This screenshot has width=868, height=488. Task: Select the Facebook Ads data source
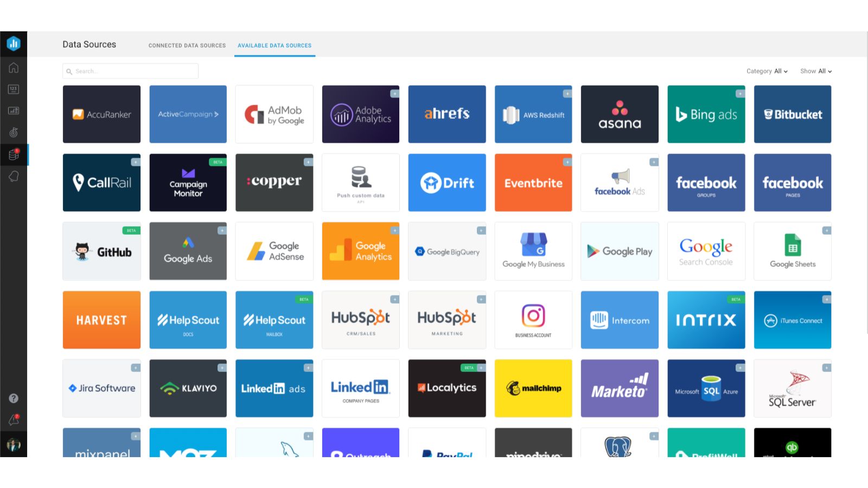pyautogui.click(x=620, y=183)
